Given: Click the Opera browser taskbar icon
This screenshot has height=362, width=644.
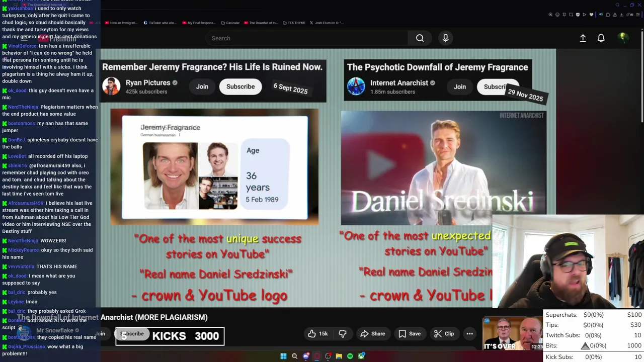Looking at the screenshot, I should 316,356.
